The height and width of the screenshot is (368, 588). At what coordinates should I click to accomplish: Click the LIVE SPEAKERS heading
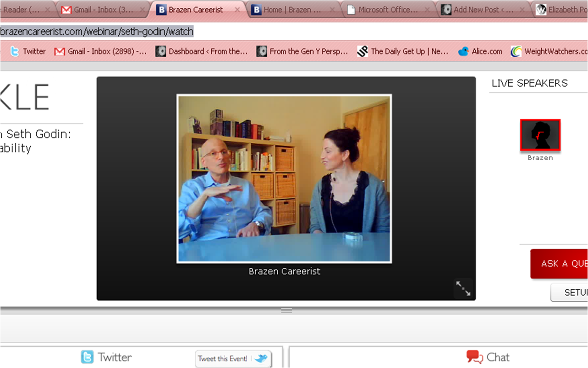click(529, 83)
